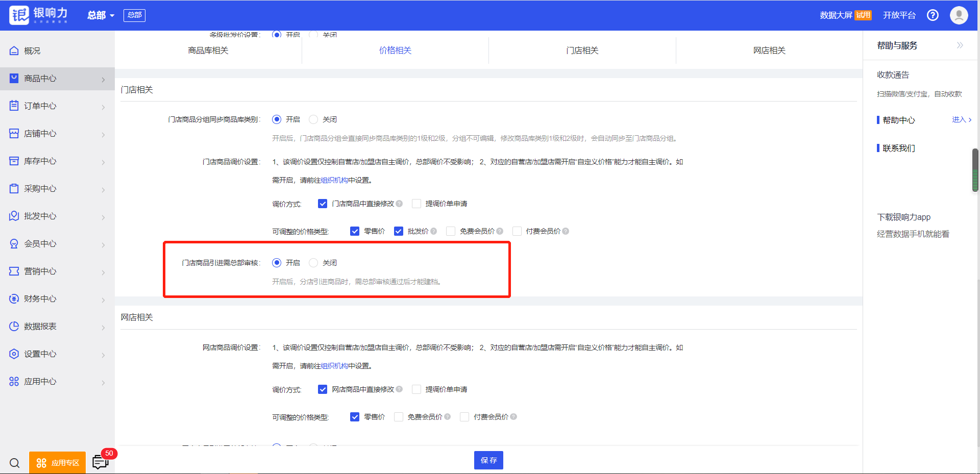
Task: Check 提调价单申请 under 门店相关
Action: [416, 204]
